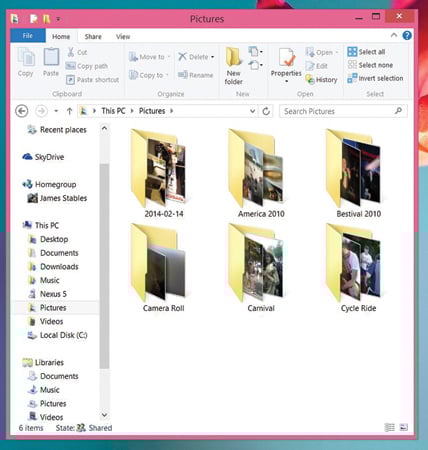428x450 pixels.
Task: Refresh the Pictures folder view
Action: coord(266,111)
